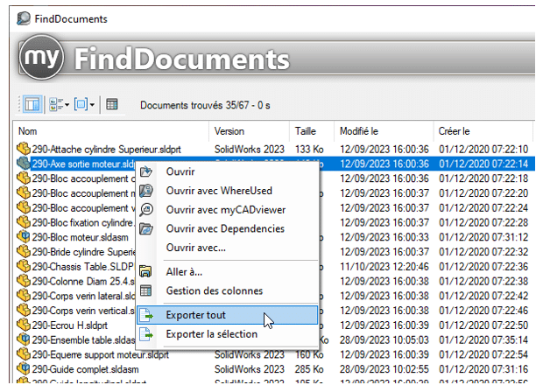Click assembly icon of 290-Guide complet.sldasm

pyautogui.click(x=24, y=369)
